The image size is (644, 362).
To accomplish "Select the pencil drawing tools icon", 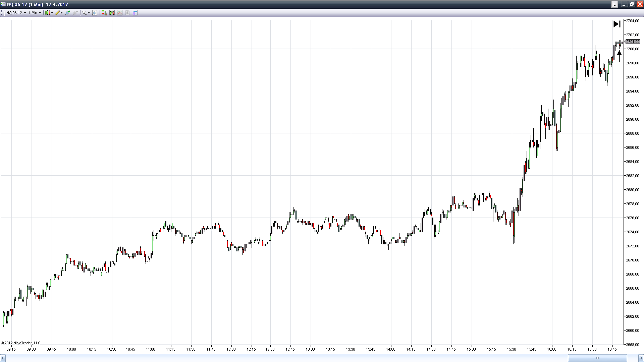I will tap(57, 13).
